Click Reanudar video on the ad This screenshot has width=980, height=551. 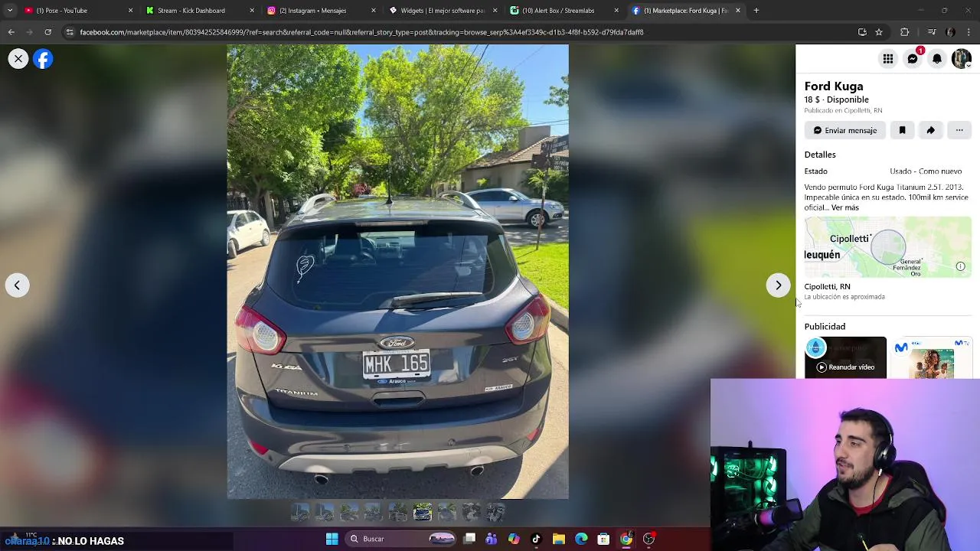(x=845, y=367)
